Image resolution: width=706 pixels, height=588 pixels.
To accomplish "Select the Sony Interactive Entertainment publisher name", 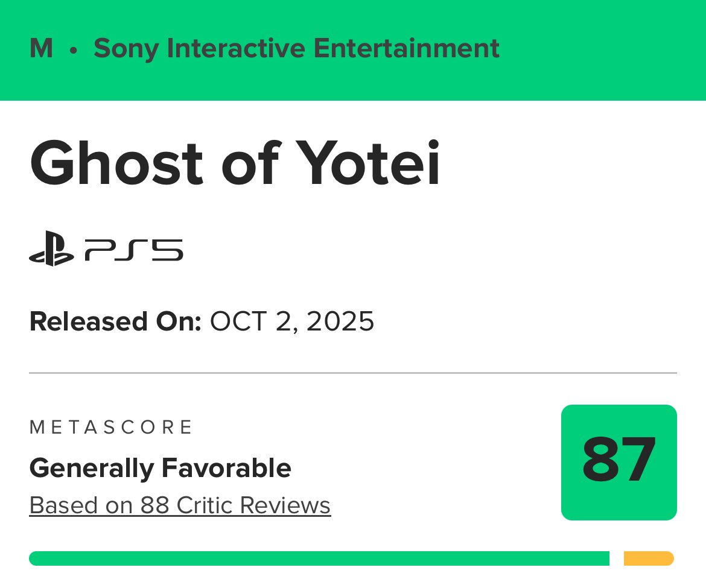I will click(x=296, y=49).
